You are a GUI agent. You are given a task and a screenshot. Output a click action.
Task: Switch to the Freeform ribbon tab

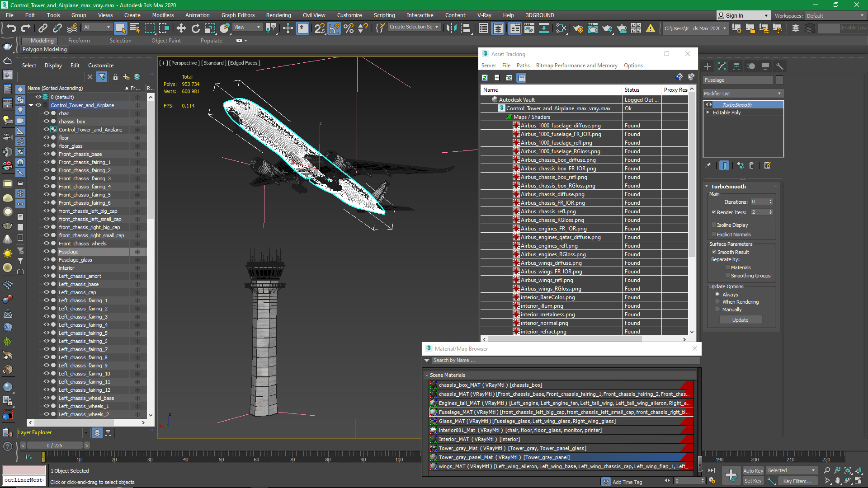[79, 41]
